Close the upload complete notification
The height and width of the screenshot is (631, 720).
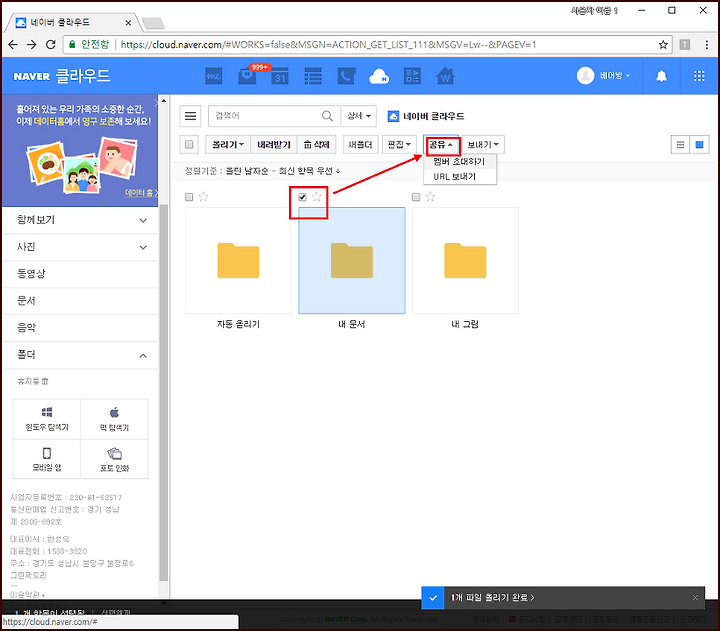[x=695, y=597]
